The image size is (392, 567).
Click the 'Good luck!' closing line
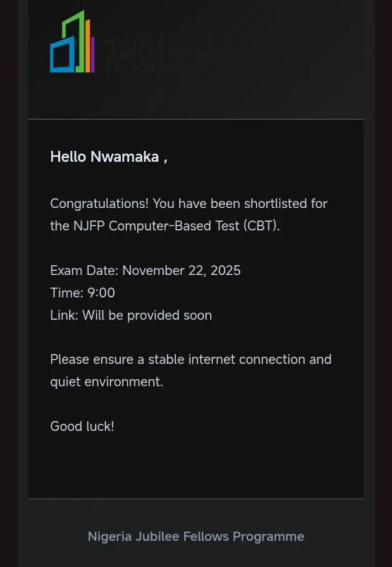82,426
